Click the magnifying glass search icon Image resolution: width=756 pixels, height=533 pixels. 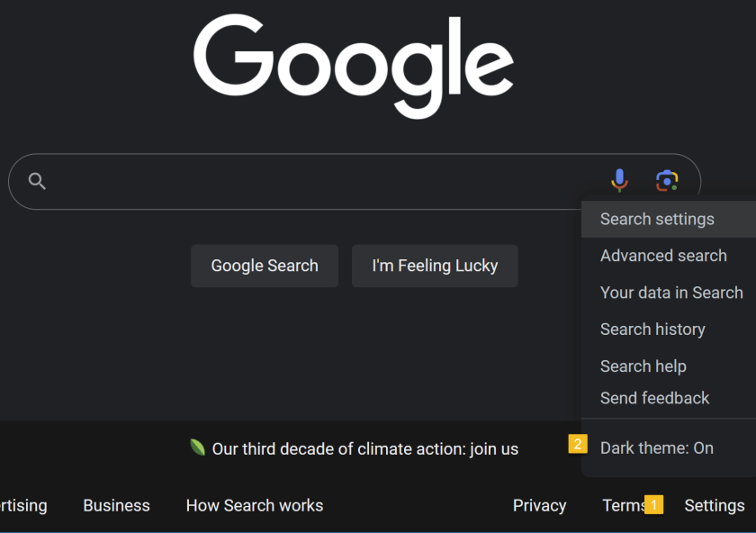[x=37, y=181]
